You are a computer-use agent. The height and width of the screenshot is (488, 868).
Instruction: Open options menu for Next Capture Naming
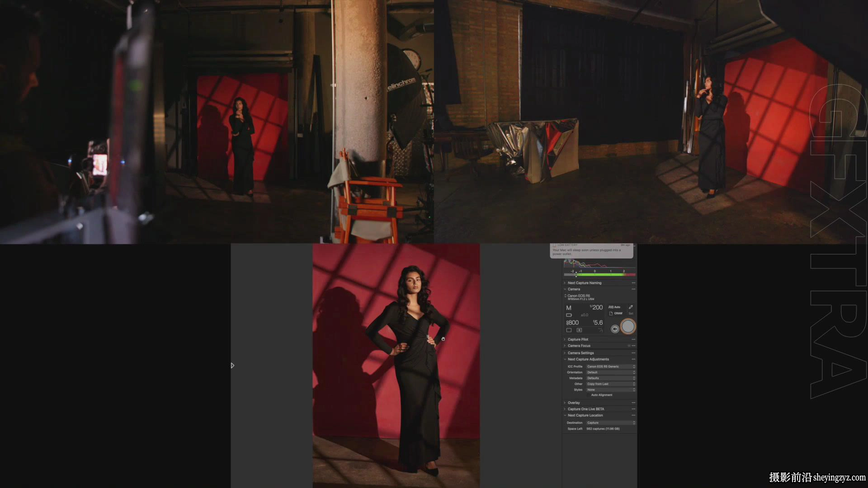tap(633, 283)
